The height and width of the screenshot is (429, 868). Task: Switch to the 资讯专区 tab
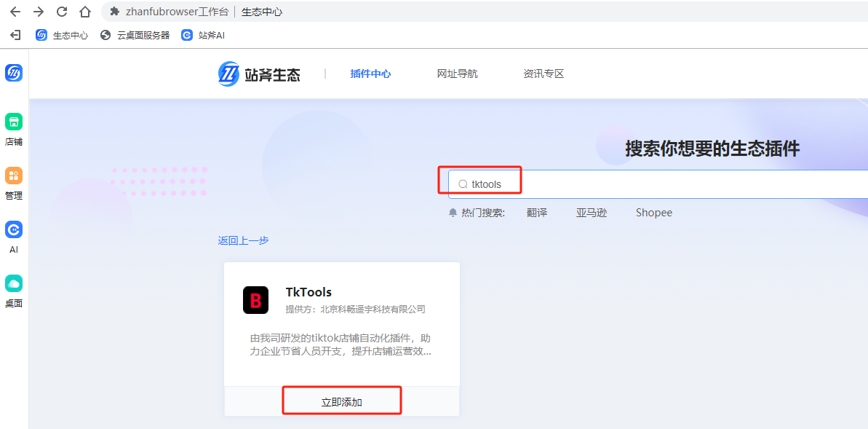544,74
